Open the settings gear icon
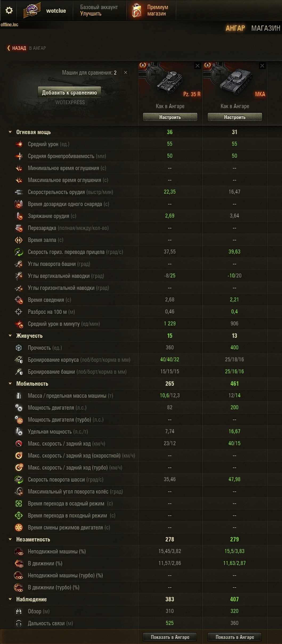 click(9, 10)
